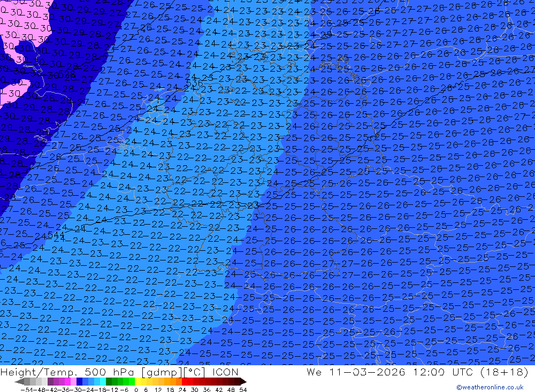Click the '[gdmp]' unit label
Screen dimensions: 535x392
162,372
